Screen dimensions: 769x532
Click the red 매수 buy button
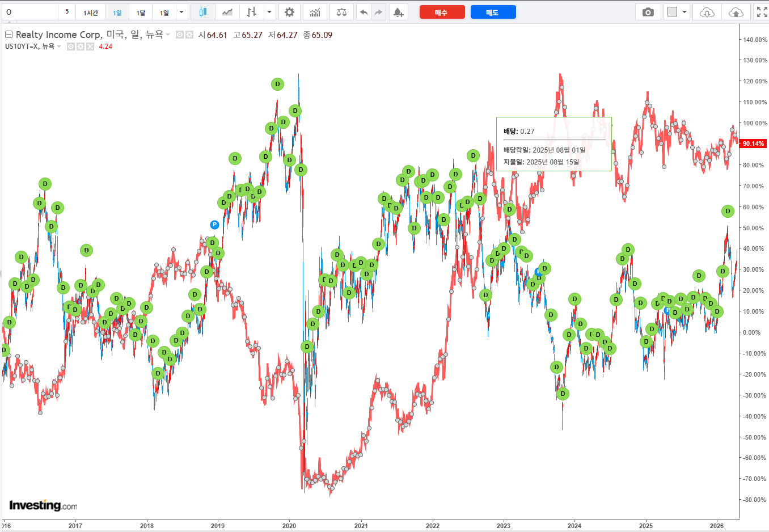[x=442, y=12]
